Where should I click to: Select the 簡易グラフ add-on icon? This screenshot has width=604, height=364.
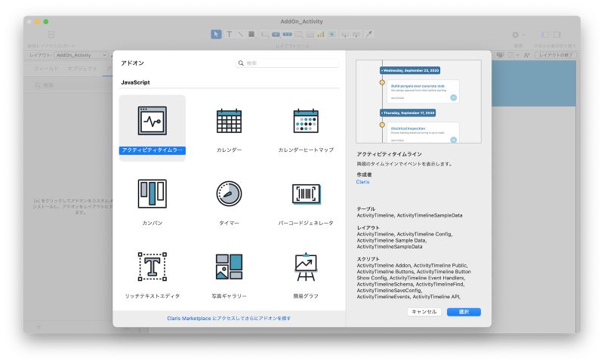click(x=306, y=267)
